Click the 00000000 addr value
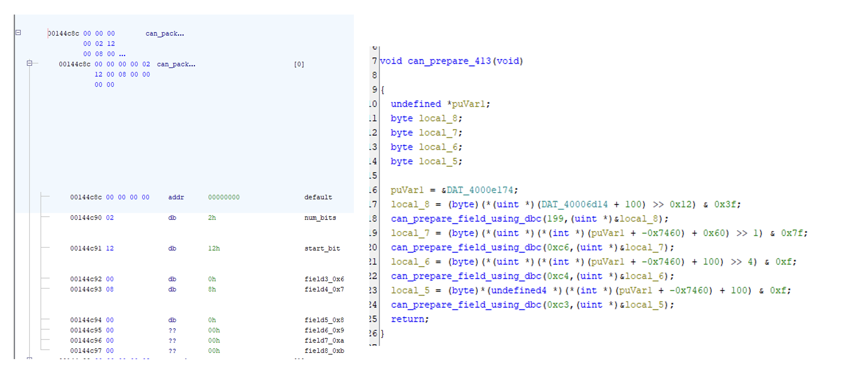This screenshot has width=868, height=375. (223, 197)
